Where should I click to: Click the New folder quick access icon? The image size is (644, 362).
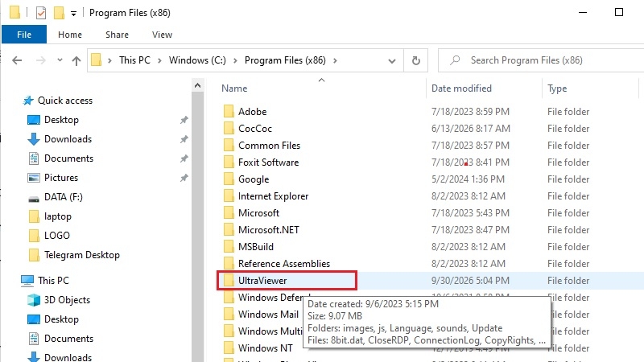pos(59,13)
